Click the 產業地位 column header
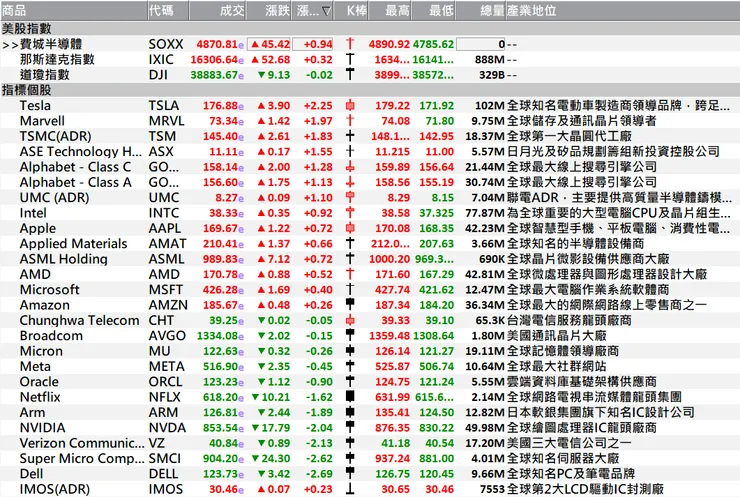The height and width of the screenshot is (497, 740). coord(623,10)
